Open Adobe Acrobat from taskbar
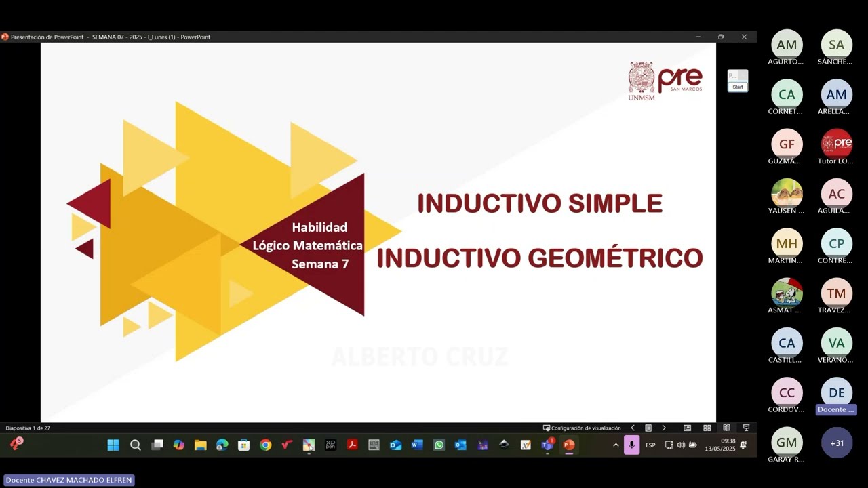This screenshot has height=488, width=868. [x=353, y=445]
